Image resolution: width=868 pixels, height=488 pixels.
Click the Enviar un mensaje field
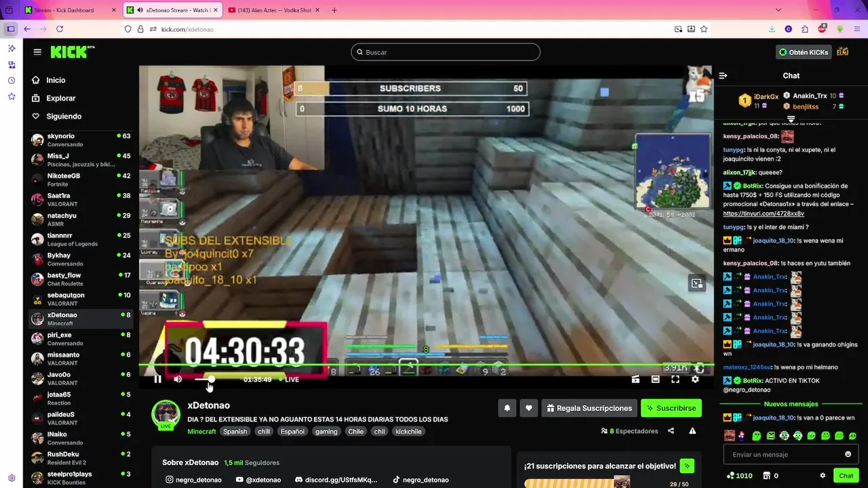point(791,454)
